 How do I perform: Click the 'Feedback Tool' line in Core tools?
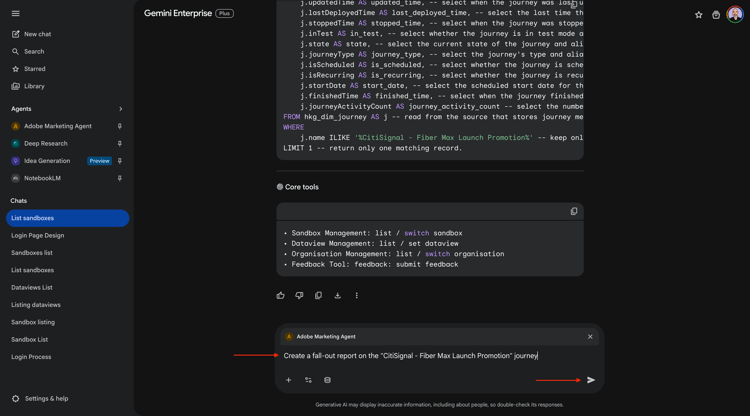point(375,264)
